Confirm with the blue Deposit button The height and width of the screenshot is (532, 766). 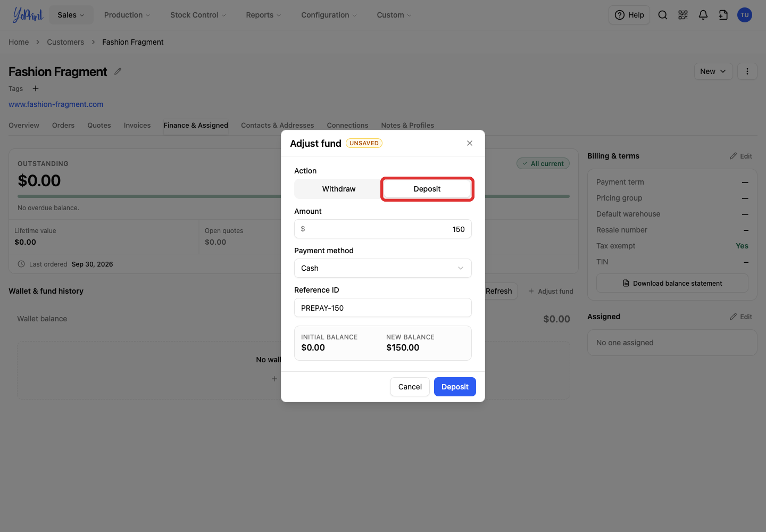pos(455,387)
